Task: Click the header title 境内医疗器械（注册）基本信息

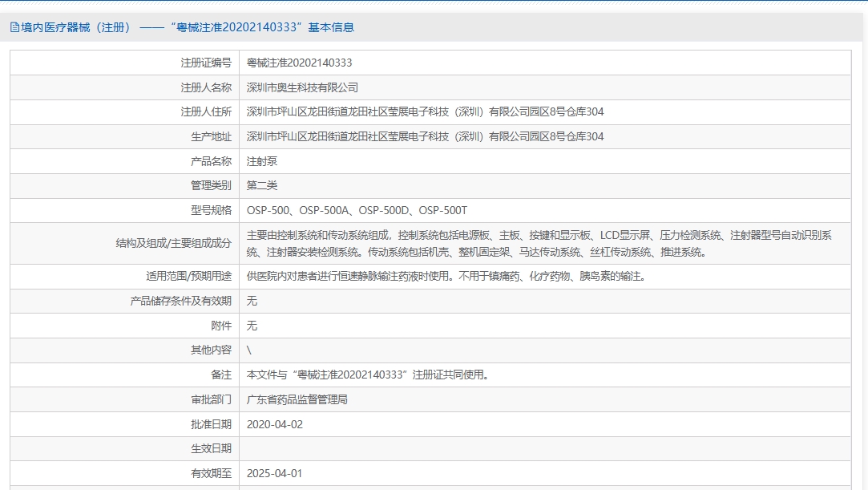Action: pyautogui.click(x=188, y=27)
